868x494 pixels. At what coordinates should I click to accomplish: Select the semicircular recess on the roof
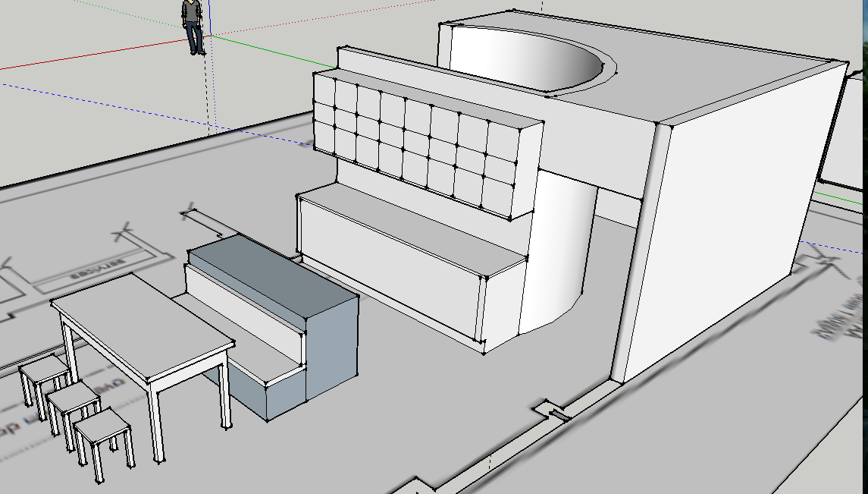tap(526, 60)
